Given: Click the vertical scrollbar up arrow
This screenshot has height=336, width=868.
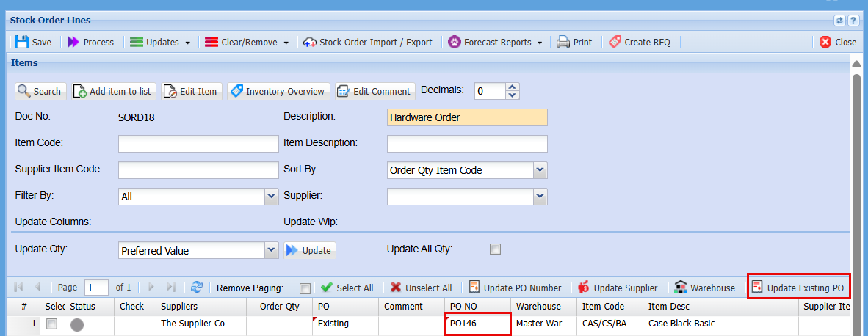Looking at the screenshot, I should (856, 64).
